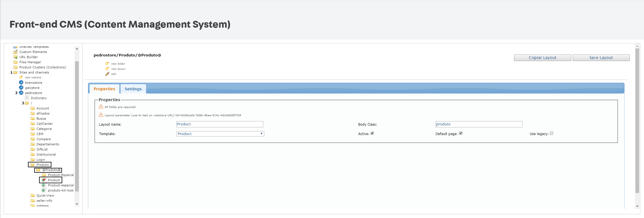Click the Product layout checkmark icon
This screenshot has width=644, height=218.
point(44,180)
